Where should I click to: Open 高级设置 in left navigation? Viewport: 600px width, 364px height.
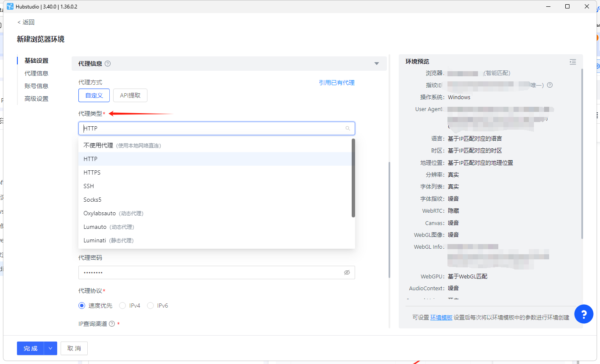[36, 99]
